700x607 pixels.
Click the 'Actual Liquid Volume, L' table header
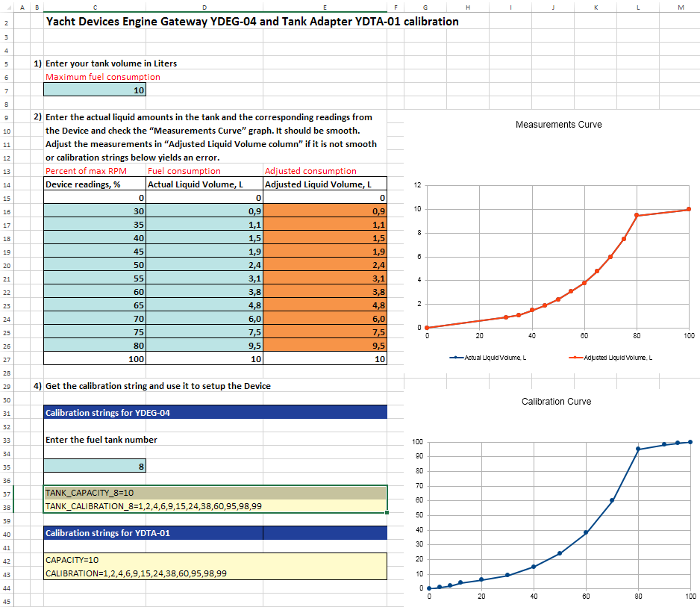coord(204,184)
